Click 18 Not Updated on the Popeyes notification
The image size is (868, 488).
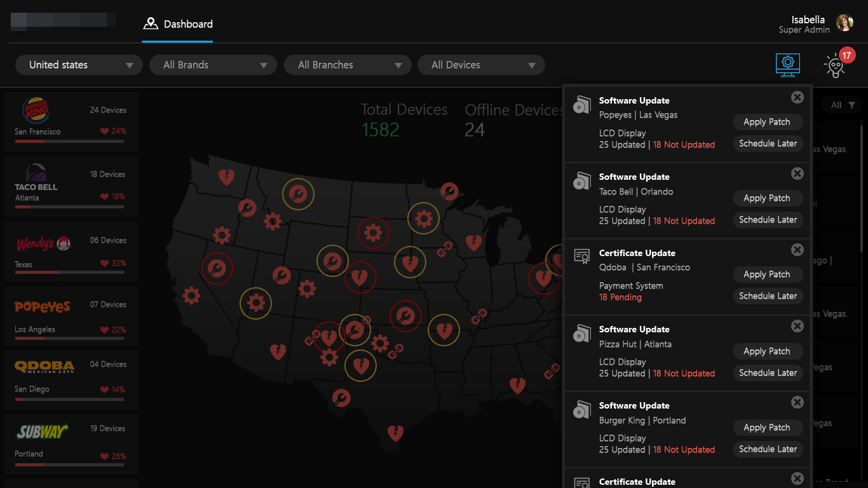684,145
